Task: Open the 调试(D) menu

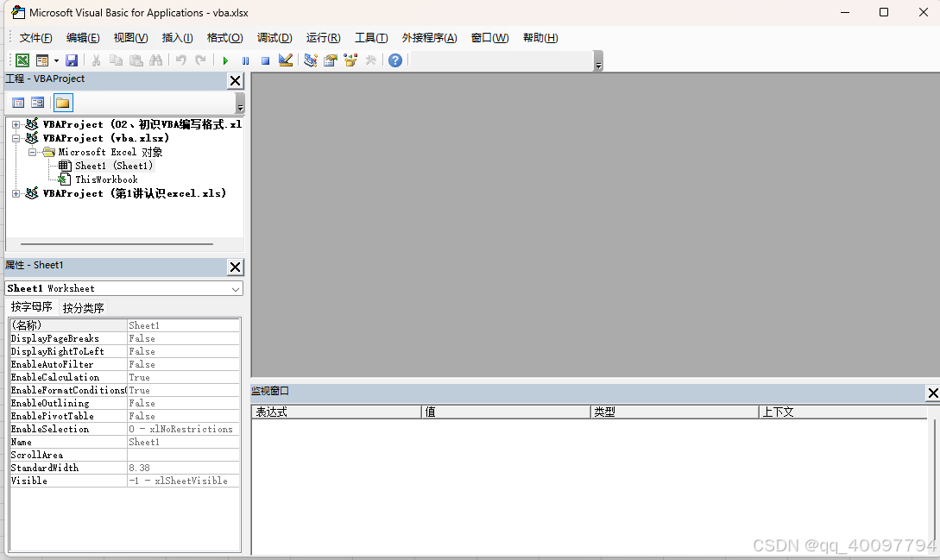Action: (274, 38)
